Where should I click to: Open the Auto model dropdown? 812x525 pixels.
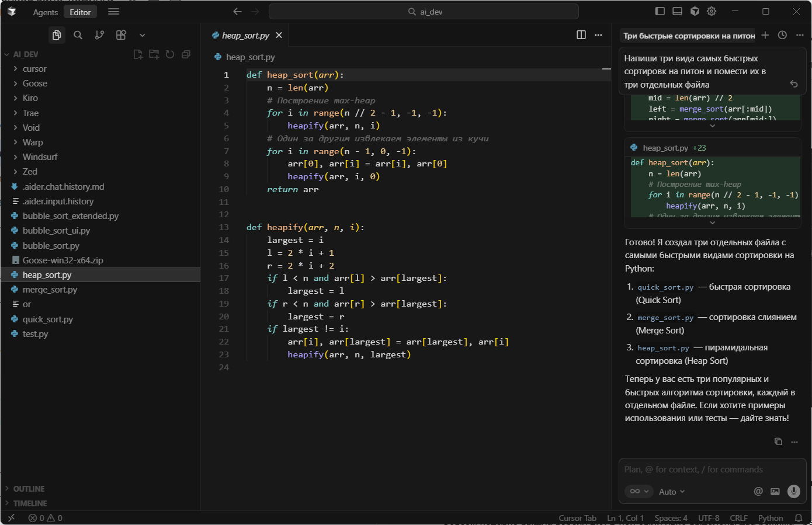[x=671, y=492]
